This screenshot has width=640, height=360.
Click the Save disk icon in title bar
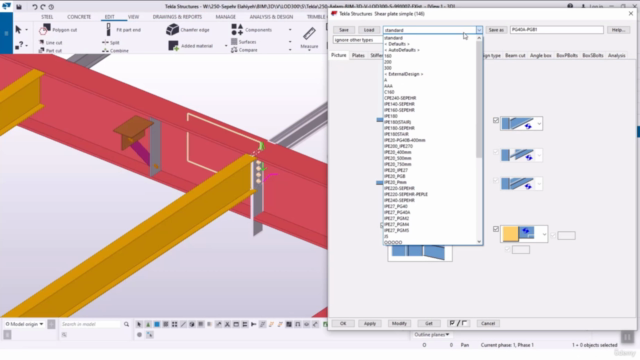click(x=19, y=7)
